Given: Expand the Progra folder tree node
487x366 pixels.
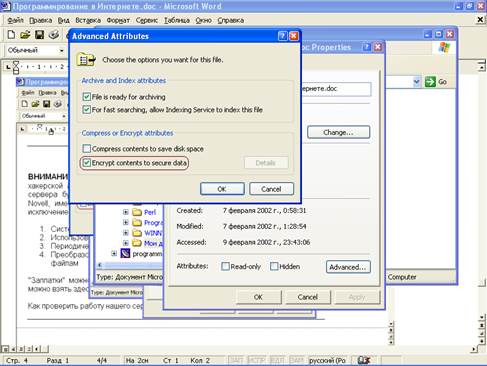Looking at the screenshot, I should point(126,222).
